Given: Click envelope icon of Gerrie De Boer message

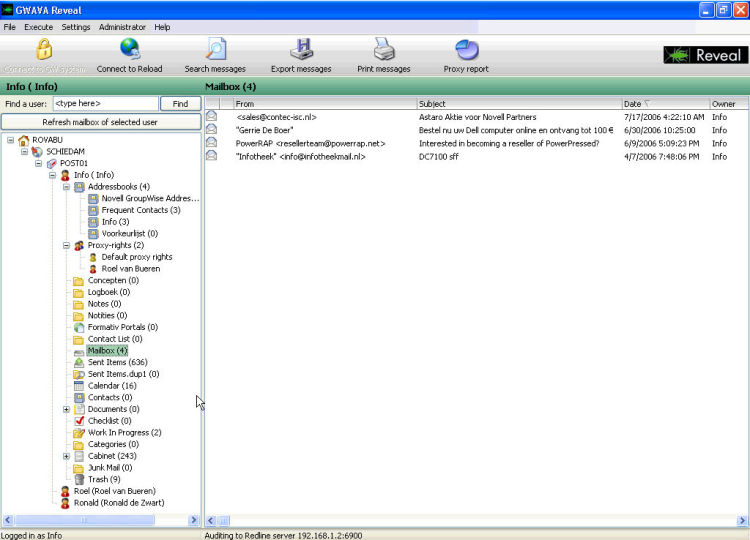Looking at the screenshot, I should 211,130.
